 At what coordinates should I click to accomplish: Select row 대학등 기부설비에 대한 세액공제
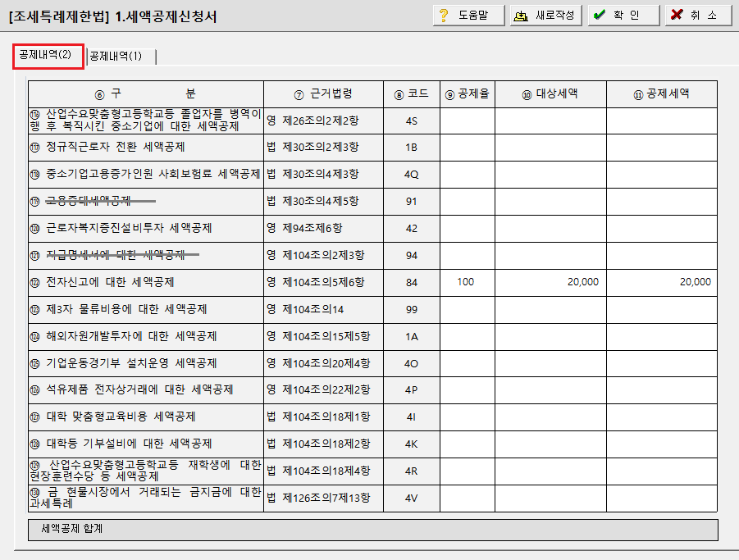(146, 444)
